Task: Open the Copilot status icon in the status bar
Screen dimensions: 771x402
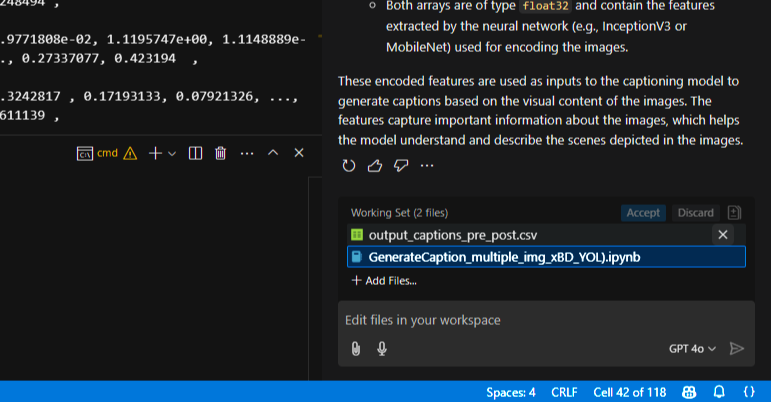Action: (689, 392)
